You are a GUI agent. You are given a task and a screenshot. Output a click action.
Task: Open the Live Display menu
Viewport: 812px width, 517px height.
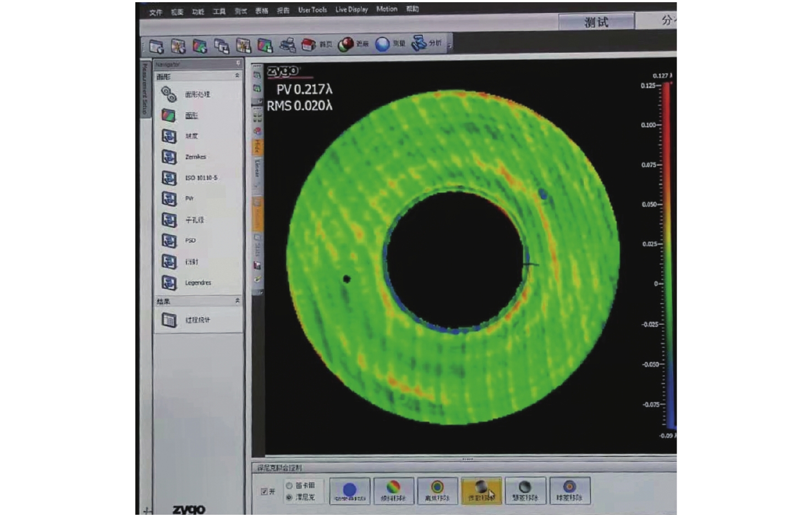(x=352, y=9)
